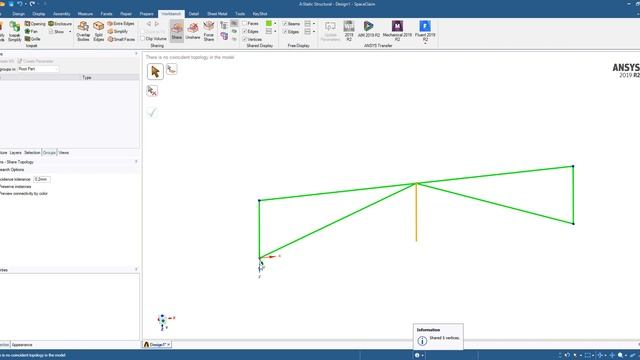
Task: Open the Free Display Beams style dropdown
Action: point(314,24)
